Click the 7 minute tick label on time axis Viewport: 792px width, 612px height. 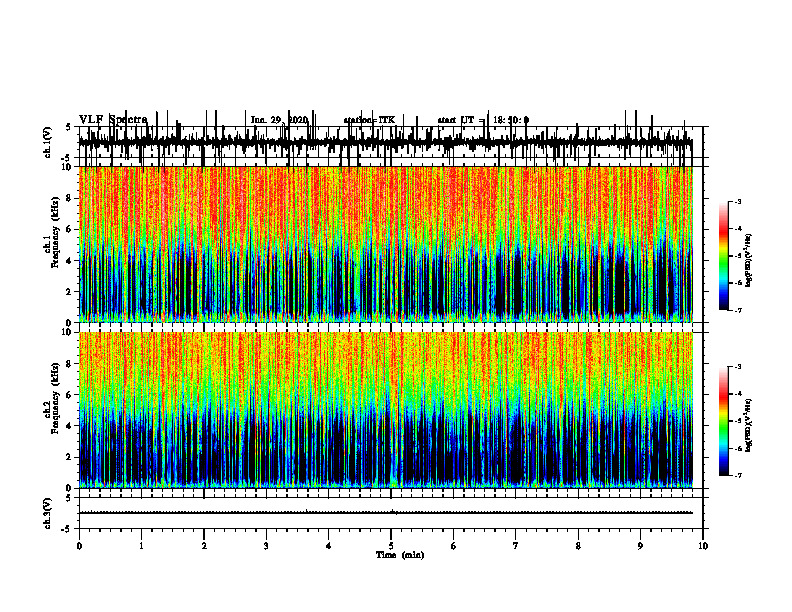coord(516,546)
